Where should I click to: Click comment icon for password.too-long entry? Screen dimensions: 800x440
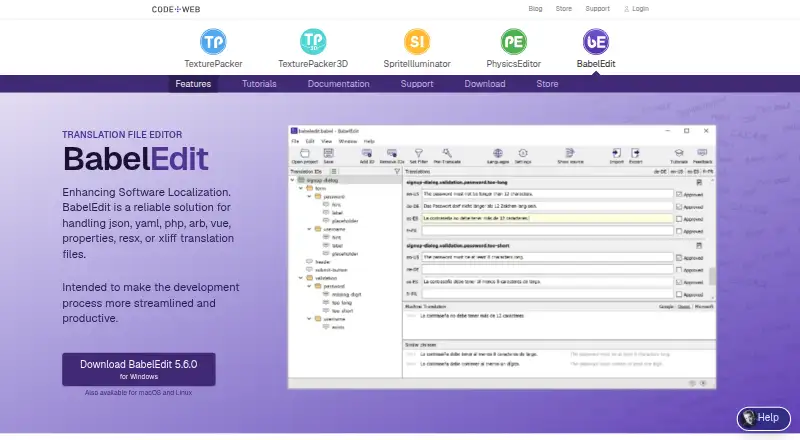click(699, 182)
